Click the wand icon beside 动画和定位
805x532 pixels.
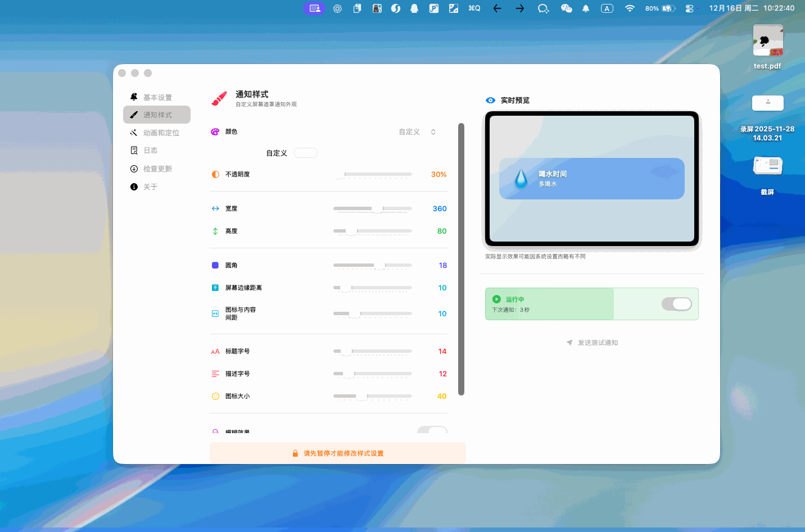[x=134, y=133]
